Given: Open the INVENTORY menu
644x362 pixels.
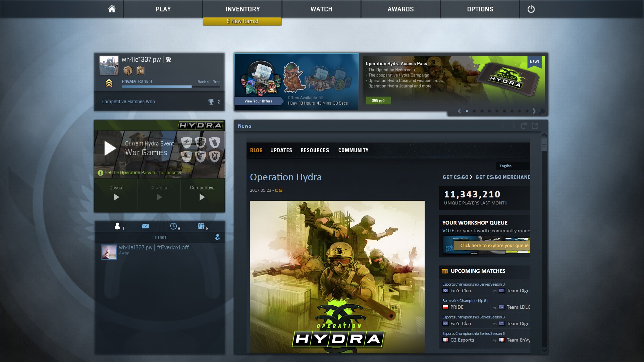Looking at the screenshot, I should [x=243, y=9].
